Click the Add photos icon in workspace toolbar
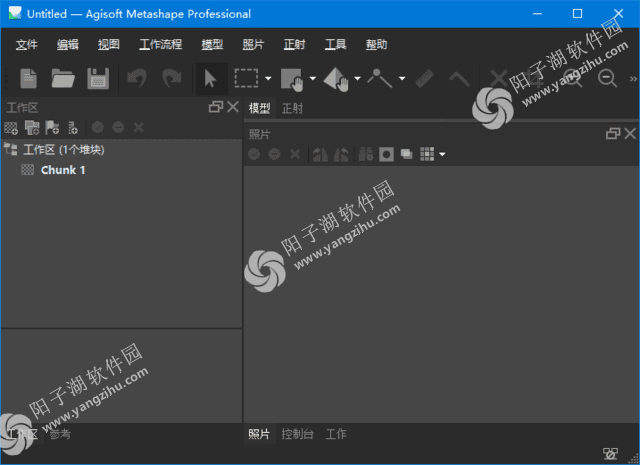This screenshot has height=465, width=640. (32, 128)
